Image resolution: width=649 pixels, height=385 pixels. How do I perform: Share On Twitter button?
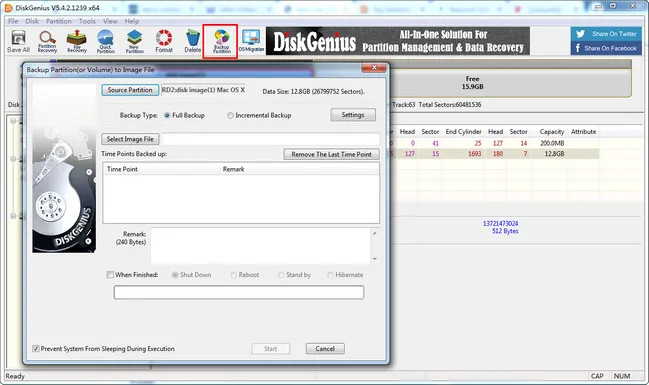[x=606, y=34]
